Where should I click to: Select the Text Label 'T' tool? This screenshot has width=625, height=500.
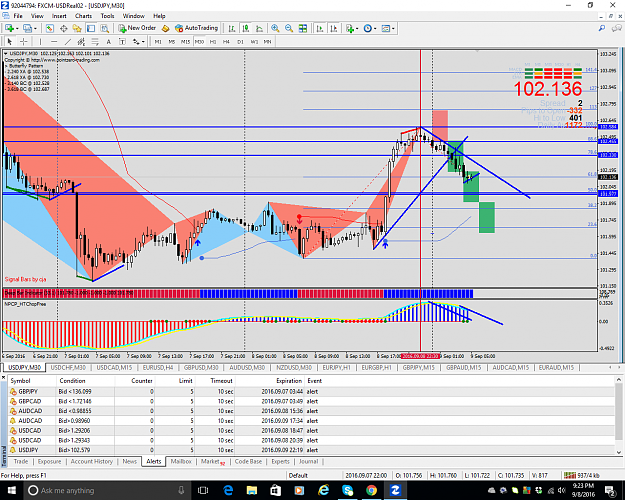point(122,41)
